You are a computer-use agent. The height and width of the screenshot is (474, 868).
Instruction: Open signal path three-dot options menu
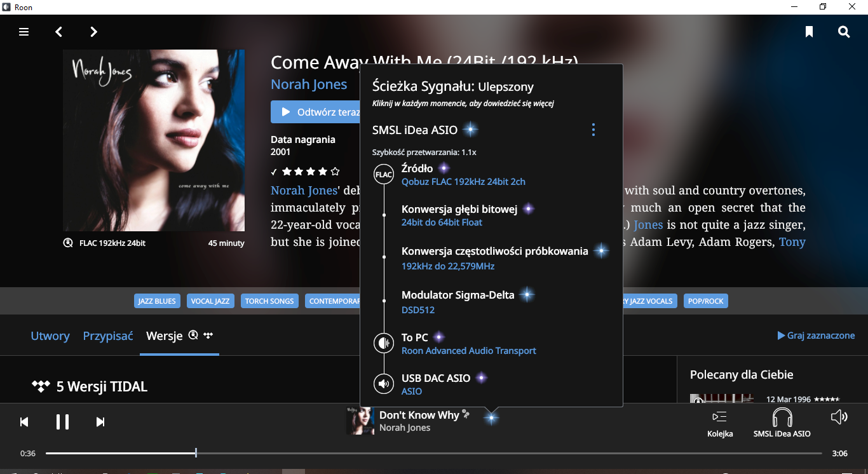click(593, 130)
